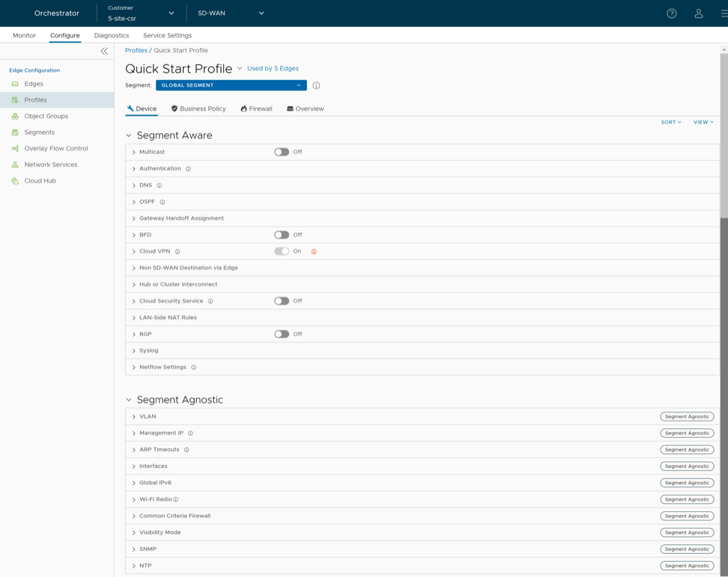Click info icon next to Segment dropdown
728x577 pixels.
pyautogui.click(x=316, y=85)
